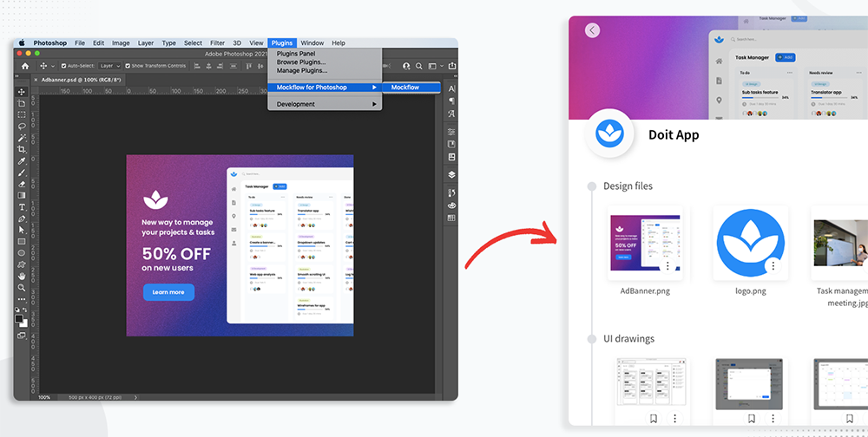Select the Crop tool
This screenshot has width=868, height=437.
pos(22,149)
